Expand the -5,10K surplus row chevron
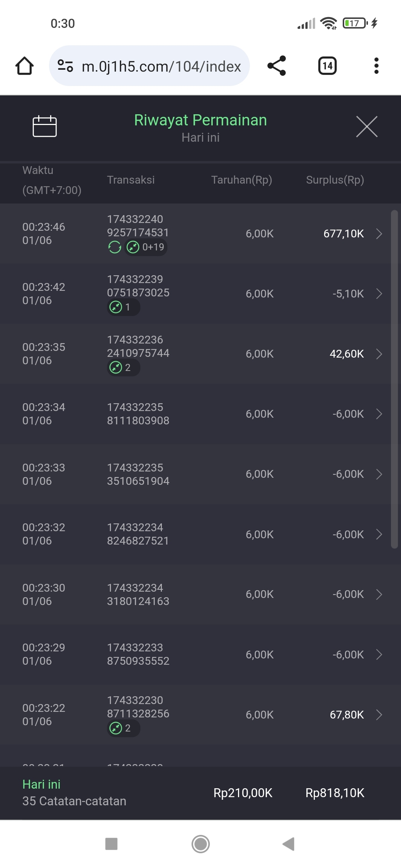This screenshot has width=401, height=868. (x=379, y=294)
